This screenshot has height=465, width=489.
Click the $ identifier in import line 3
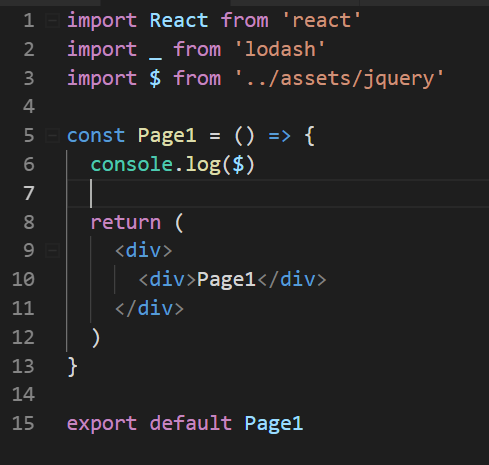click(155, 79)
